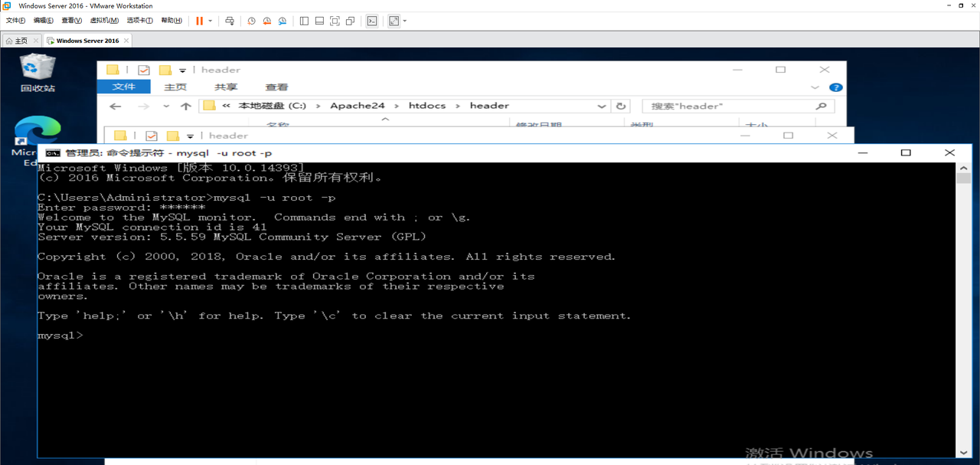Expand the stretch guest dropdown arrow
The width and height of the screenshot is (980, 465).
coord(404,21)
